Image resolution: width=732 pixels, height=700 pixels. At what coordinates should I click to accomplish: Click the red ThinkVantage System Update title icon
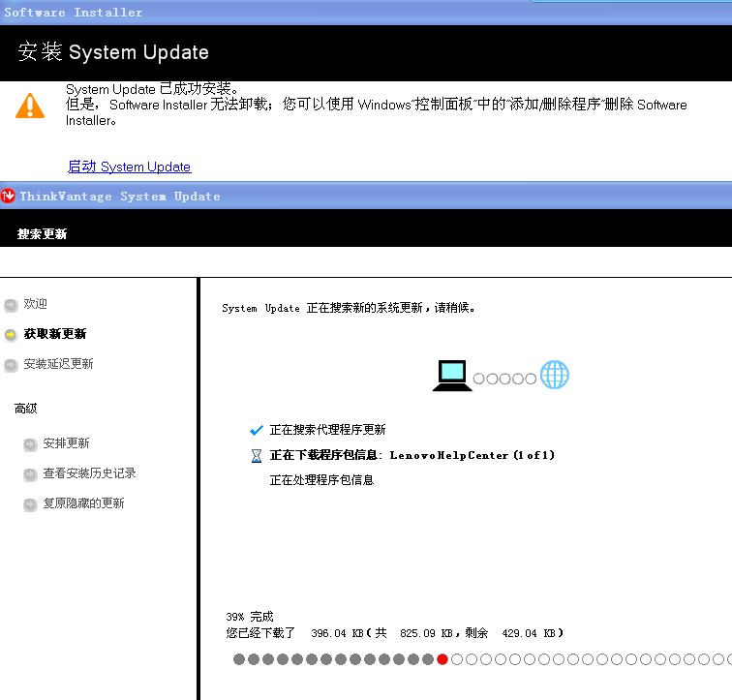[x=8, y=196]
